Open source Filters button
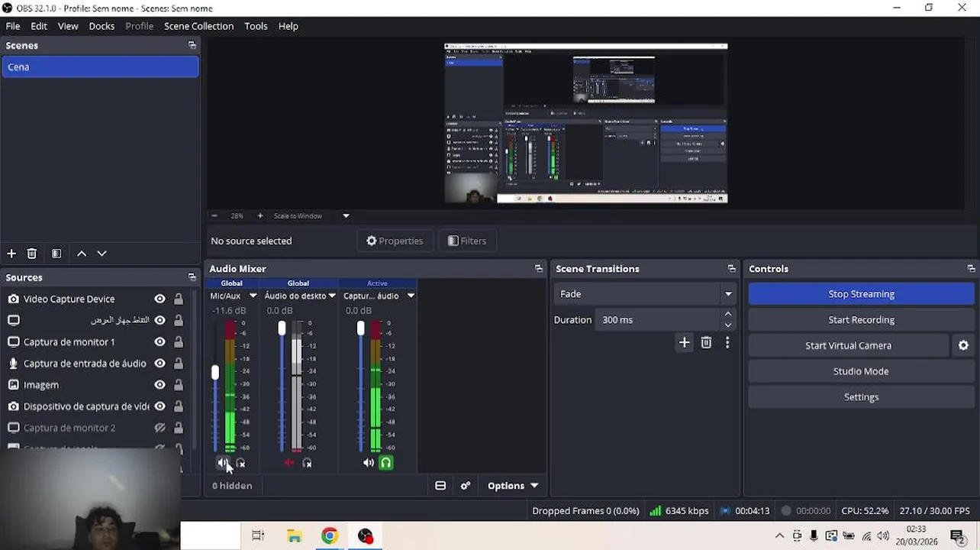980x550 pixels. [x=466, y=241]
